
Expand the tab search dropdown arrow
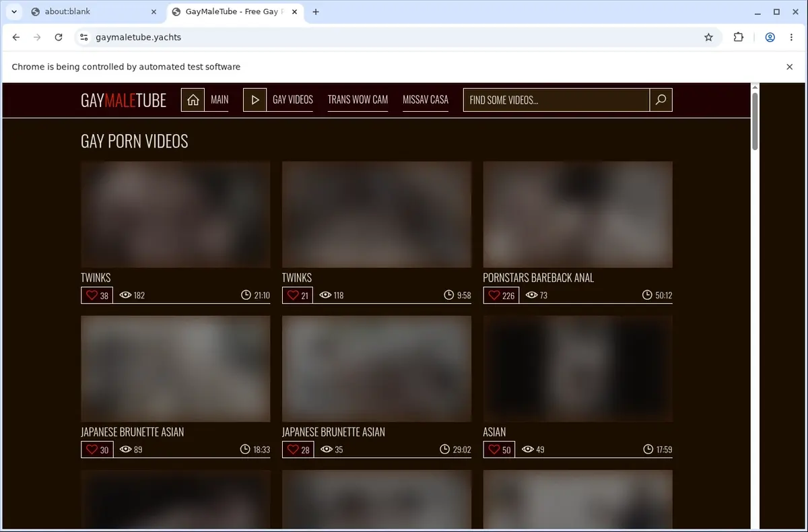(x=14, y=11)
